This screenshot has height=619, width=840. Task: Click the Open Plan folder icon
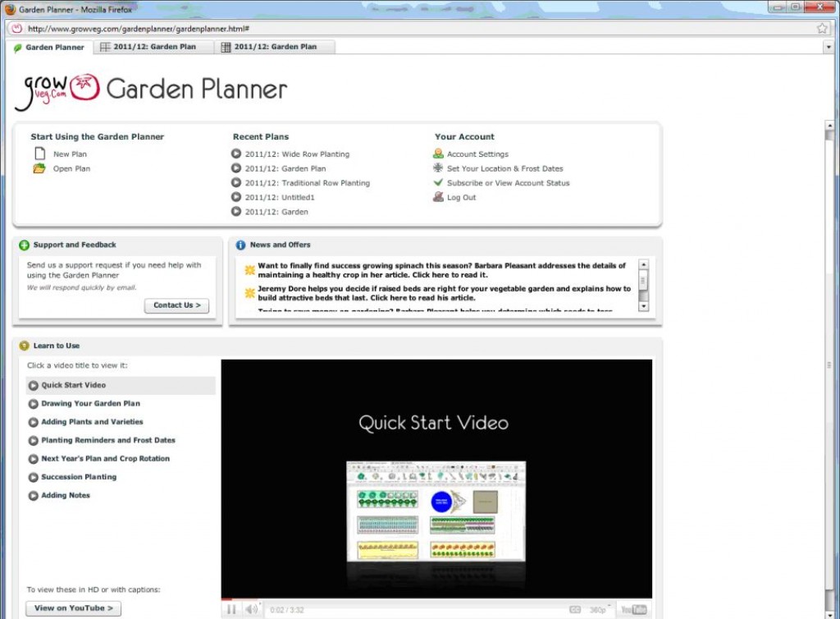point(39,168)
